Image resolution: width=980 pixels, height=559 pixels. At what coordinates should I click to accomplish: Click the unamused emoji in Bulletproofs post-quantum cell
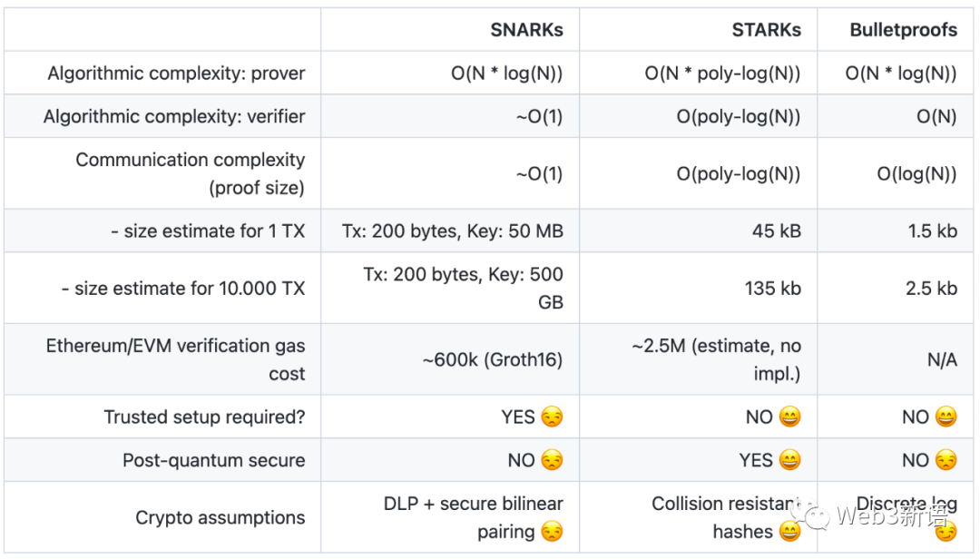tap(946, 460)
